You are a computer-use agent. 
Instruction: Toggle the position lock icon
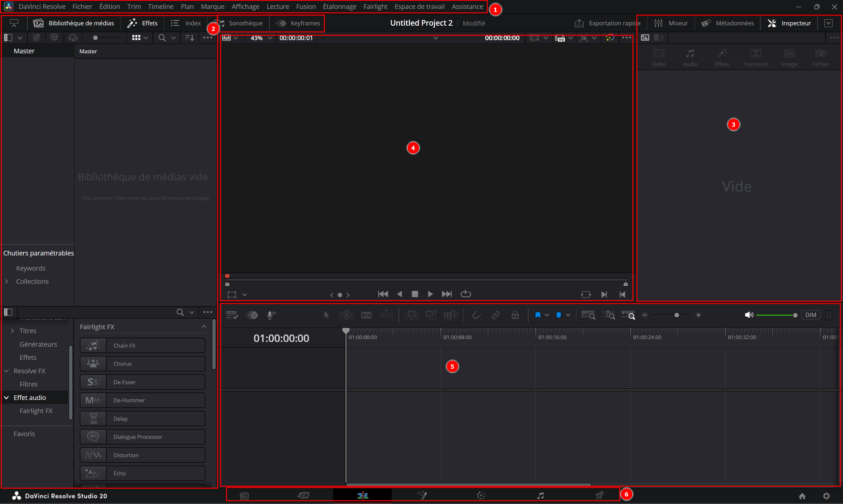[515, 315]
